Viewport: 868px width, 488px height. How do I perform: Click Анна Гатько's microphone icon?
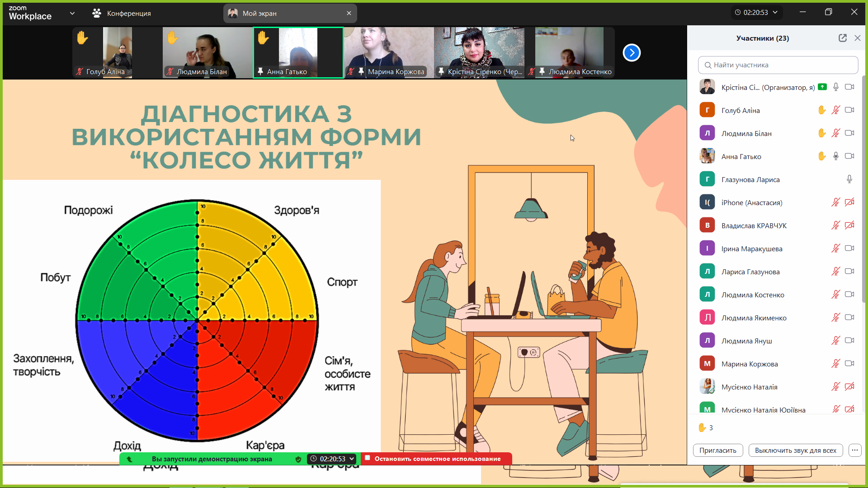[835, 156]
